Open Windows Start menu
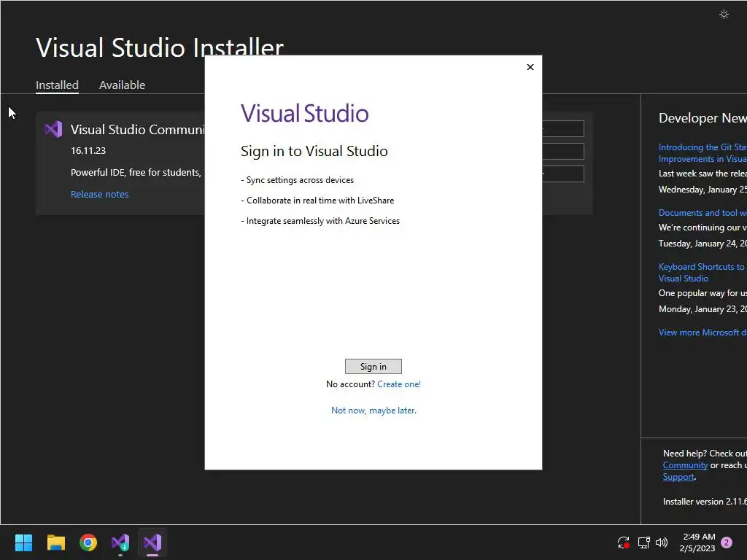747x560 pixels. tap(23, 542)
